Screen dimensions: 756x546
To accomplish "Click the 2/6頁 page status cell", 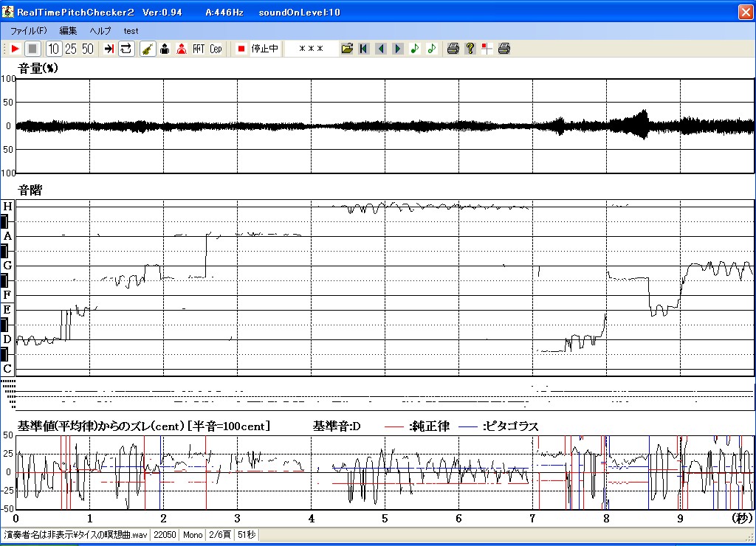I will (220, 535).
